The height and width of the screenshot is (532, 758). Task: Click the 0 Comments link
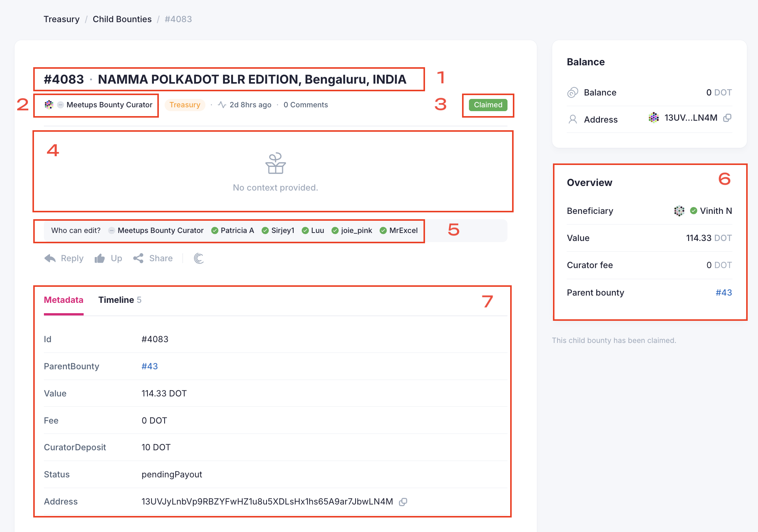[305, 105]
